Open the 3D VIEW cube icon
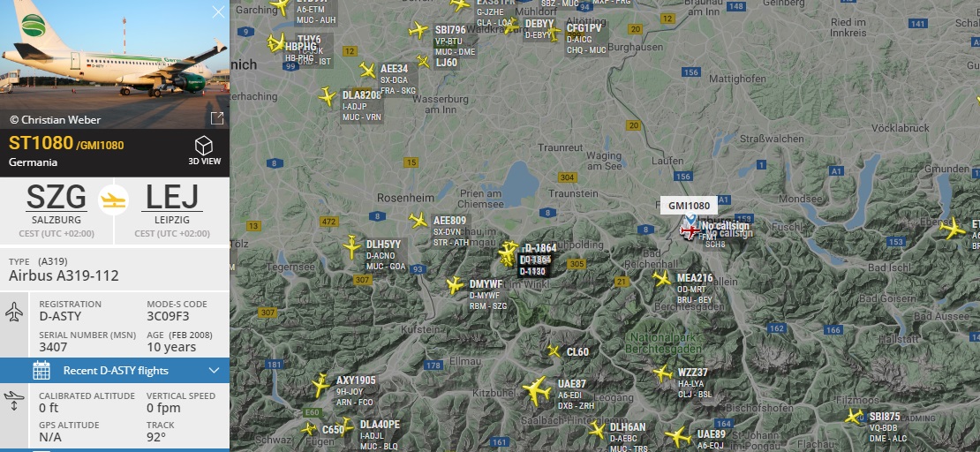 204,146
